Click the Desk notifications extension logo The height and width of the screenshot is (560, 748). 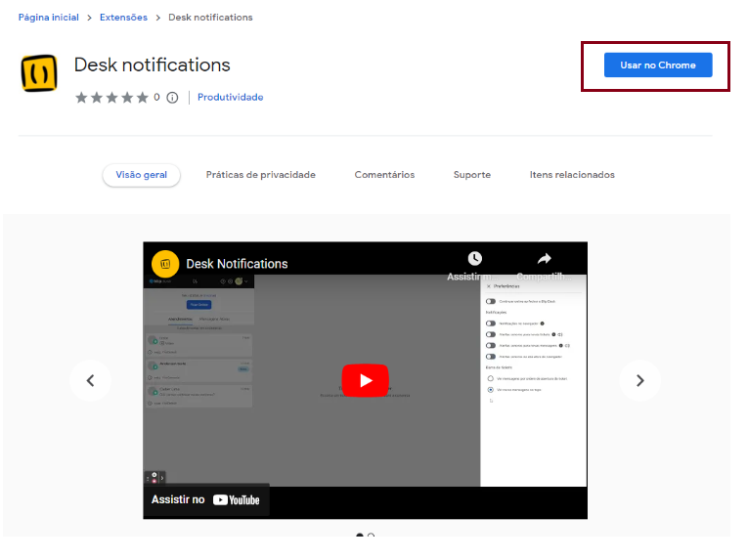[x=39, y=73]
